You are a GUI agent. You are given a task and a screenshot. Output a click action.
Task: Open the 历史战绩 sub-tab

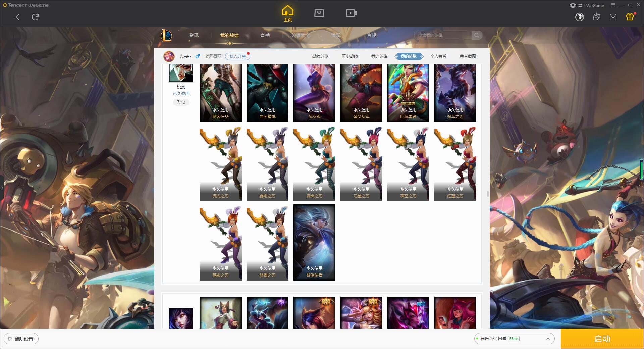point(350,56)
